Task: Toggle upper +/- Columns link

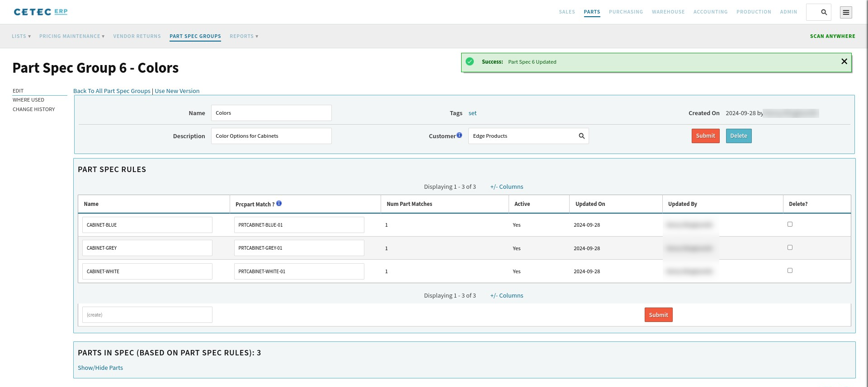Action: coord(507,187)
